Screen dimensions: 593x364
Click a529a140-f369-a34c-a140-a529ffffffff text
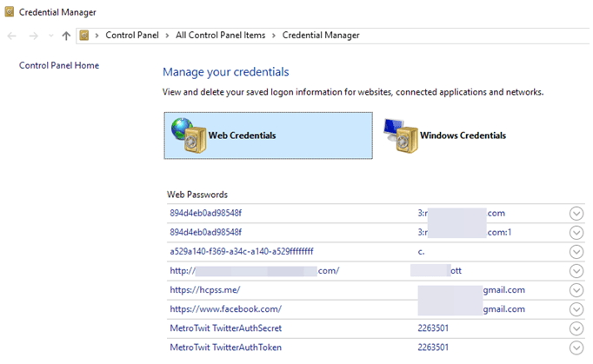(242, 251)
